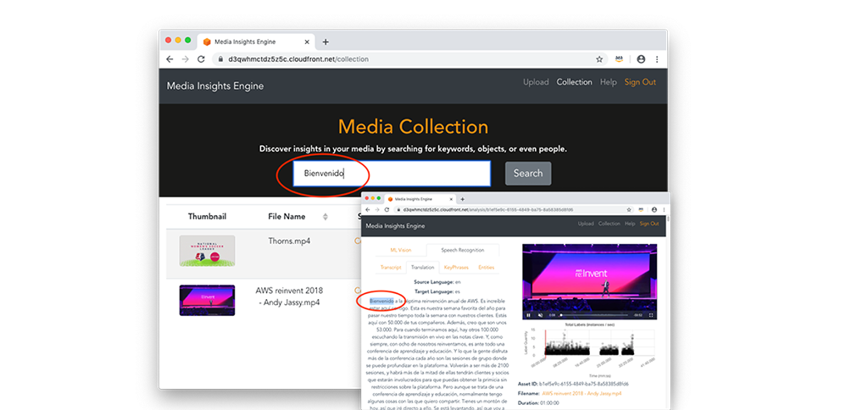868x410 pixels.
Task: Click padlock icon in Collection window address bar
Action: click(220, 59)
